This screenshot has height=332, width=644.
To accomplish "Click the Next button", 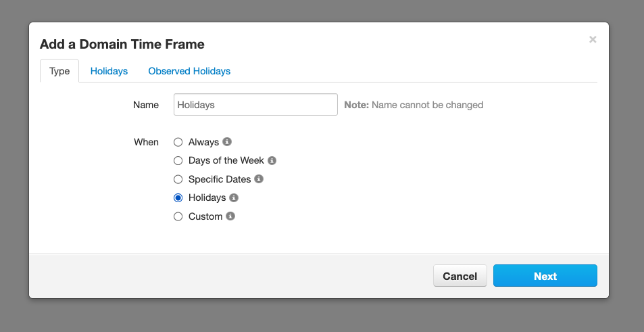I will pos(545,276).
